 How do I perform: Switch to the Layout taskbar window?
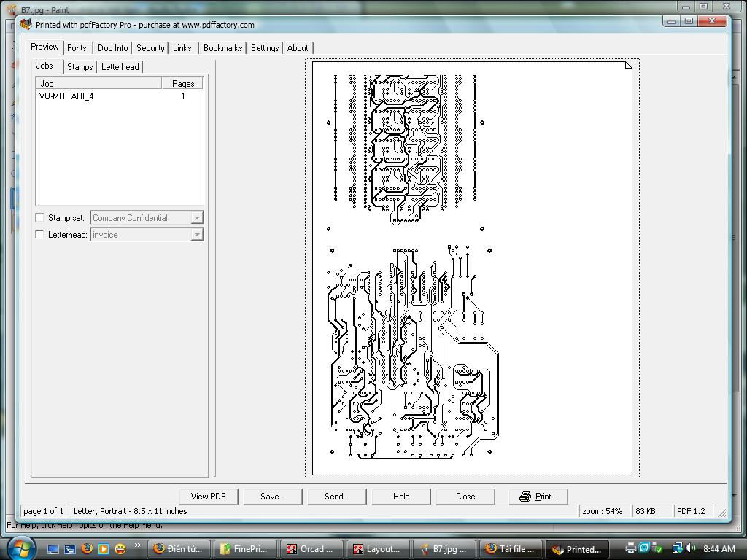pos(378,549)
